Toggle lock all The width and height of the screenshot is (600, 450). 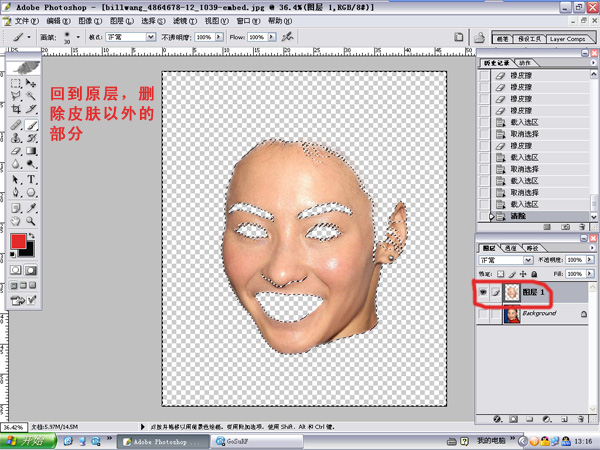click(x=534, y=274)
